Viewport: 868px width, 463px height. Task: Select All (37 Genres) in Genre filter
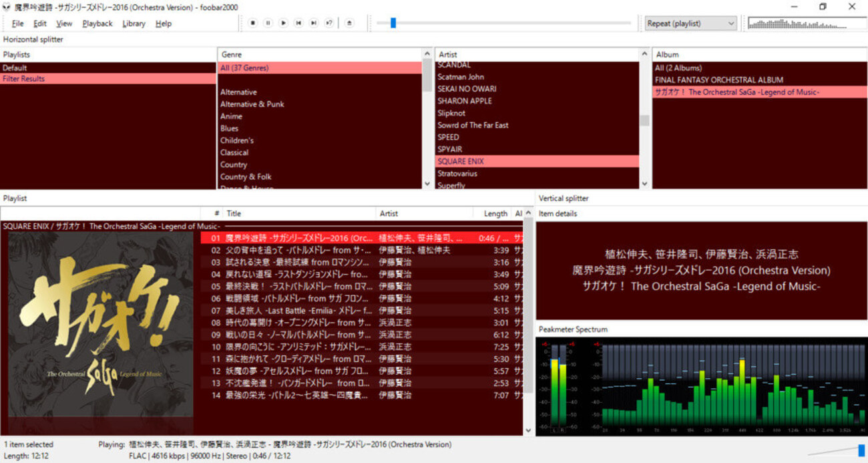click(x=320, y=68)
